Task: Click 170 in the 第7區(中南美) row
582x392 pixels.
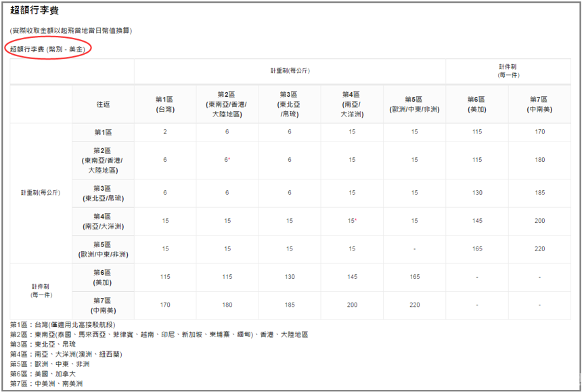Action: tap(165, 305)
